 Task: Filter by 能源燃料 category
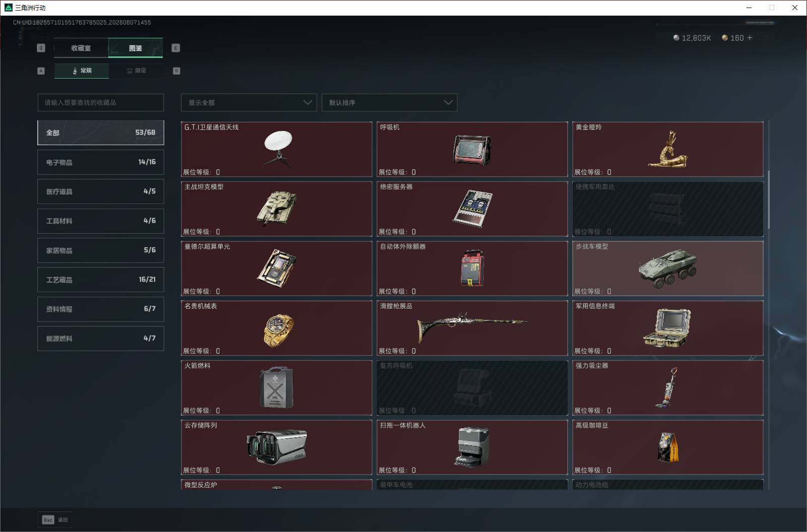[101, 339]
